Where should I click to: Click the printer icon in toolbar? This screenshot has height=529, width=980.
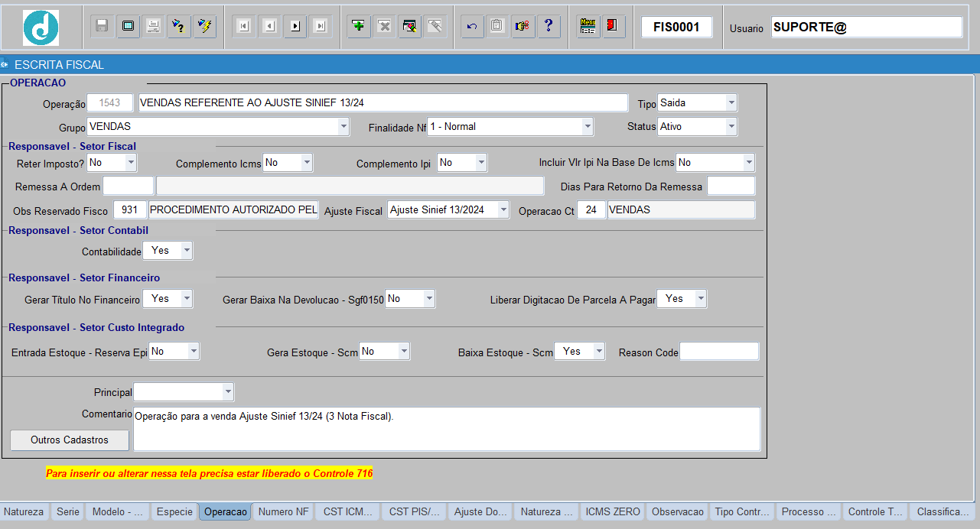153,26
